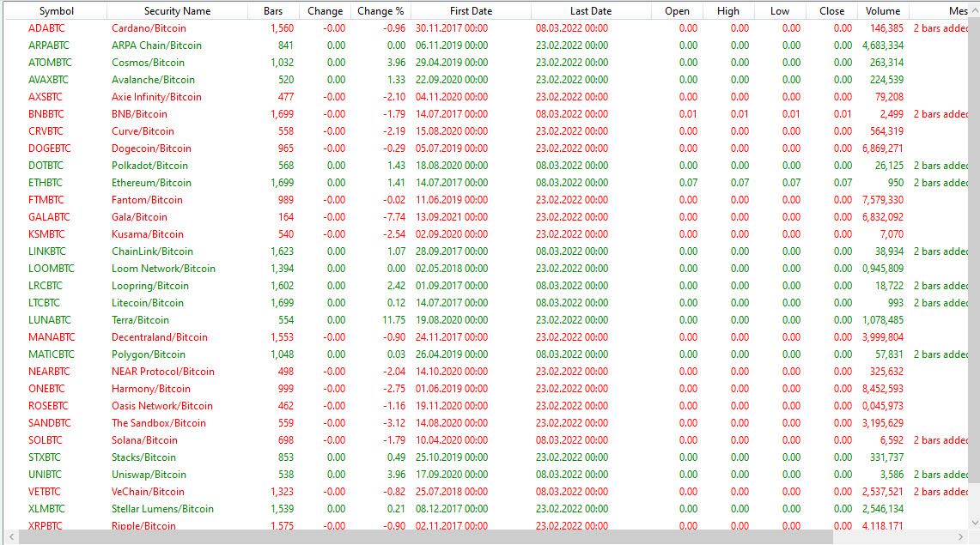980x545 pixels.
Task: Click the vertical scrollbar down arrow
Action: (x=974, y=524)
